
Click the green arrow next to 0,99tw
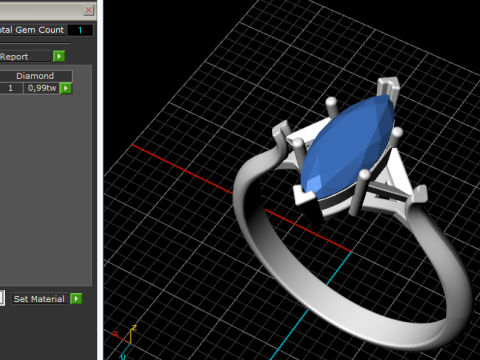coord(66,88)
